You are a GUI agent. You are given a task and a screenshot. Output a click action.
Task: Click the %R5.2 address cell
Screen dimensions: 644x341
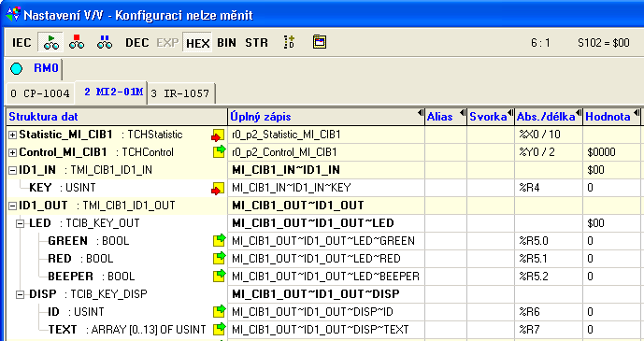pyautogui.click(x=549, y=277)
